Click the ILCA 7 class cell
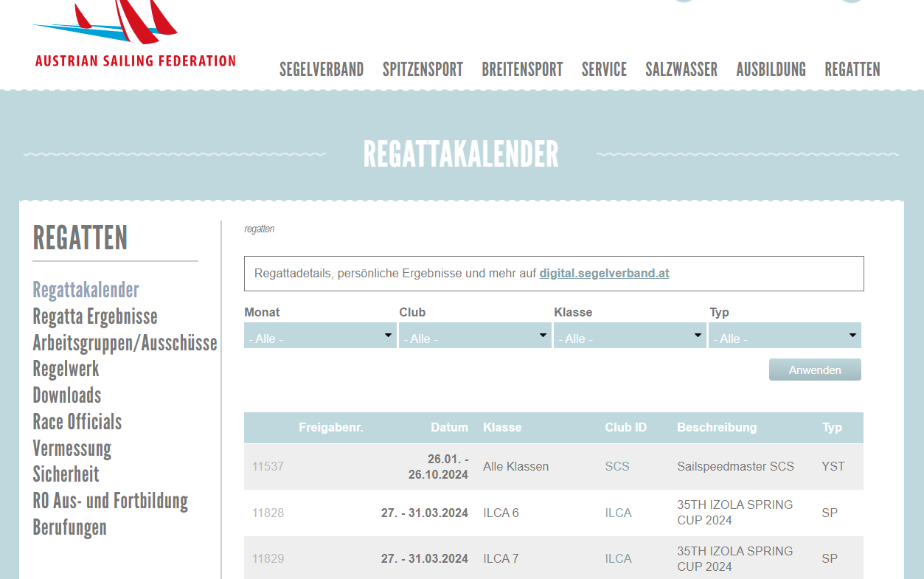 coord(501,559)
